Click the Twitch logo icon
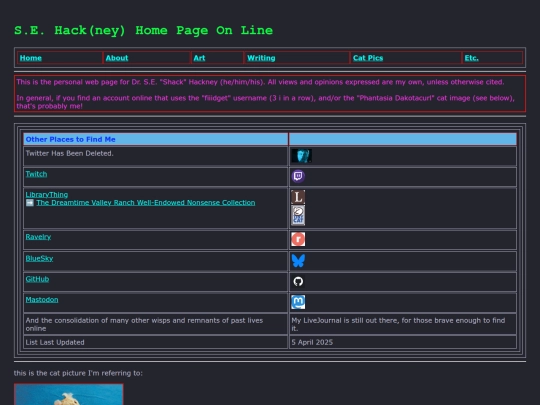540x405 pixels. [298, 176]
